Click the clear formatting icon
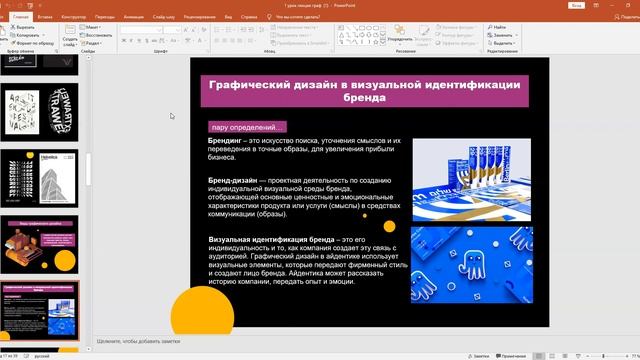The height and width of the screenshot is (360, 640). (x=204, y=30)
